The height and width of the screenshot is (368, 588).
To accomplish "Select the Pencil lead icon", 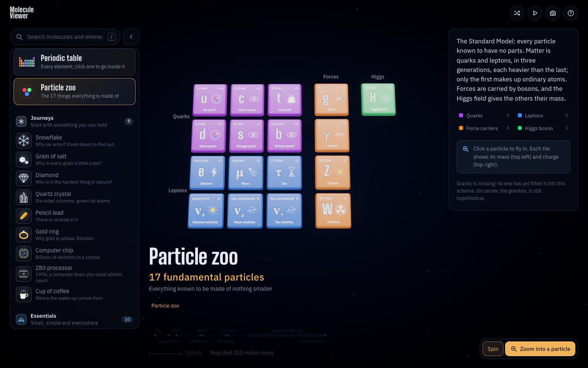I will tap(24, 216).
